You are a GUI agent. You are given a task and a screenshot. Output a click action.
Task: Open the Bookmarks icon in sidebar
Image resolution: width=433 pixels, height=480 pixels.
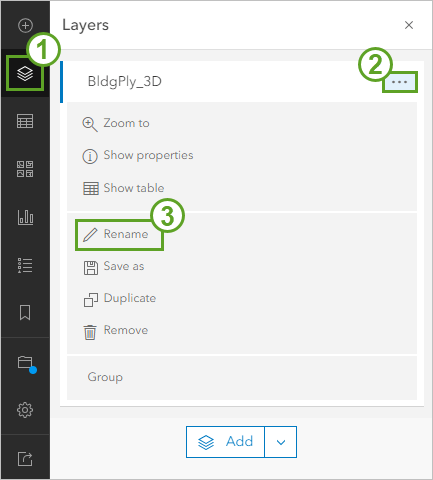pyautogui.click(x=25, y=313)
